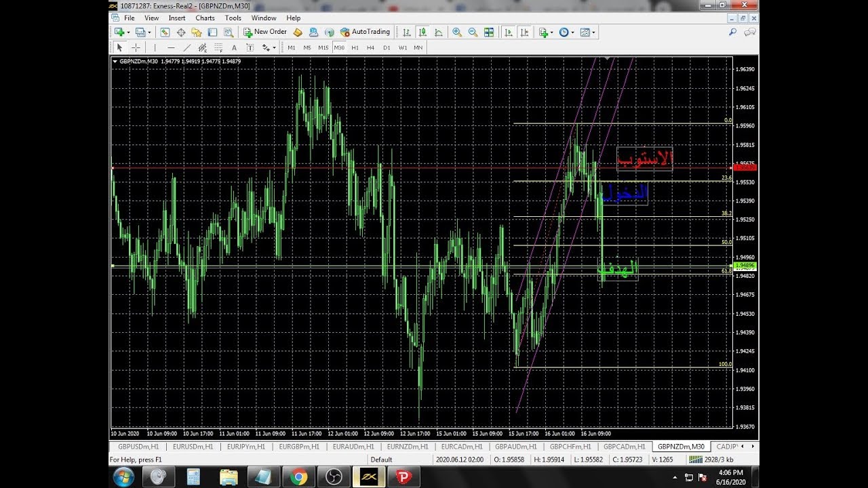Select the Text tool (A icon)
Screen dimensions: 868x488
click(234, 47)
